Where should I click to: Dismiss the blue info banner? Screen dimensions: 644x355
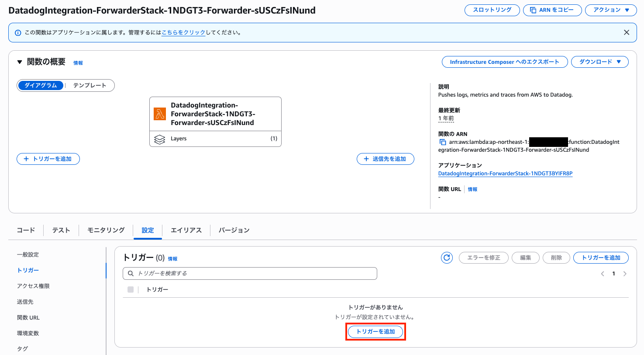click(627, 32)
